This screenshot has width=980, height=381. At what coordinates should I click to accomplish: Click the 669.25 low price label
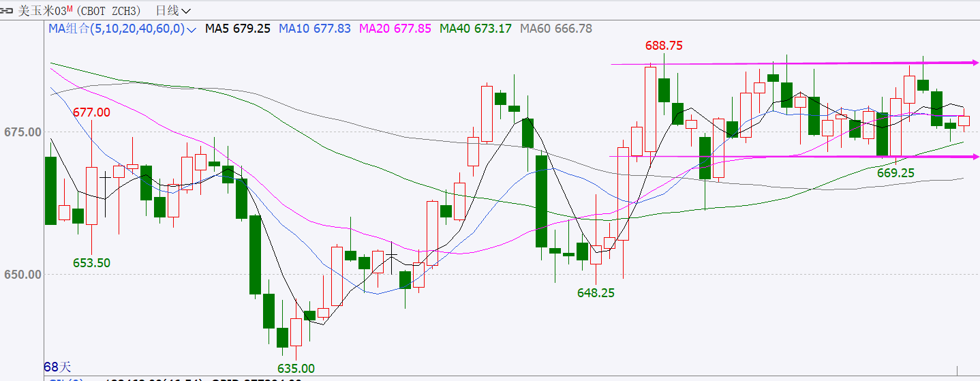pyautogui.click(x=895, y=173)
